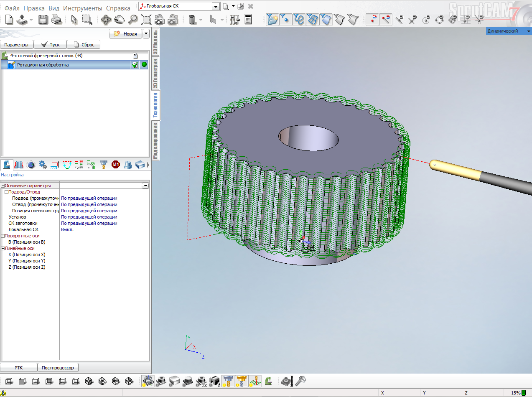Click the Пуск button
532x397 pixels.
[50, 45]
